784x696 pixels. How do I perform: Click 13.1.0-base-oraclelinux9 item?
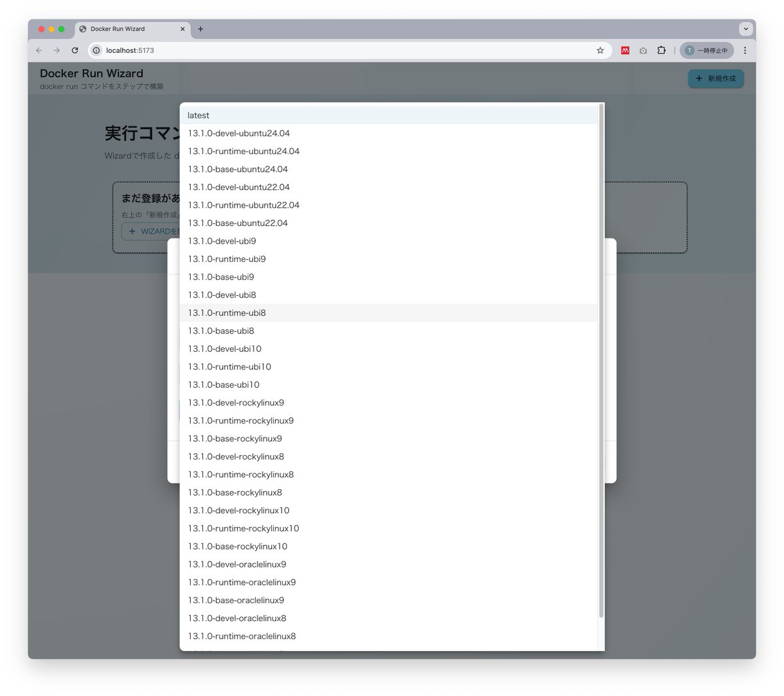point(389,600)
